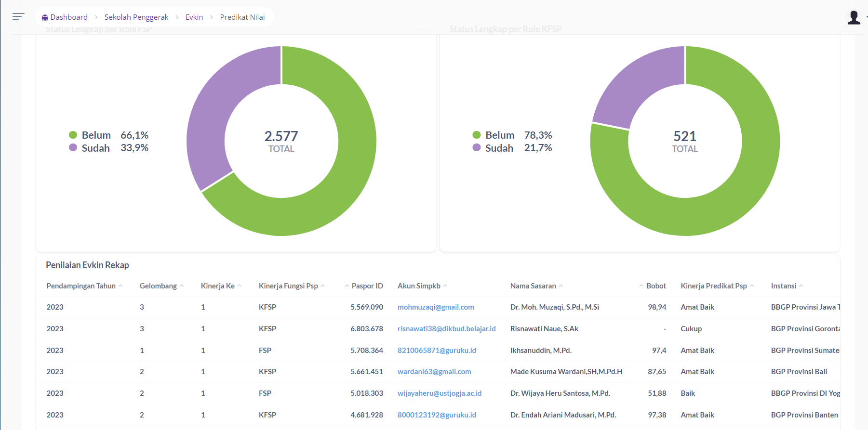Image resolution: width=868 pixels, height=430 pixels.
Task: Open Sekolah Penggerak breadcrumb
Action: (x=136, y=17)
